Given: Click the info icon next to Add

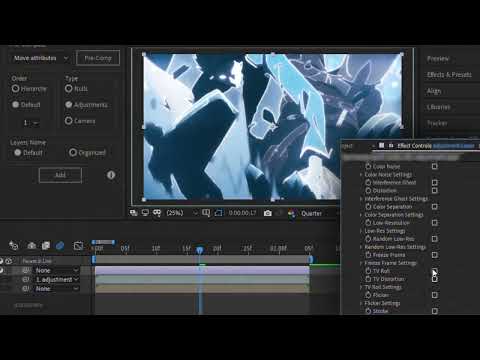Looking at the screenshot, I should pyautogui.click(x=111, y=175).
